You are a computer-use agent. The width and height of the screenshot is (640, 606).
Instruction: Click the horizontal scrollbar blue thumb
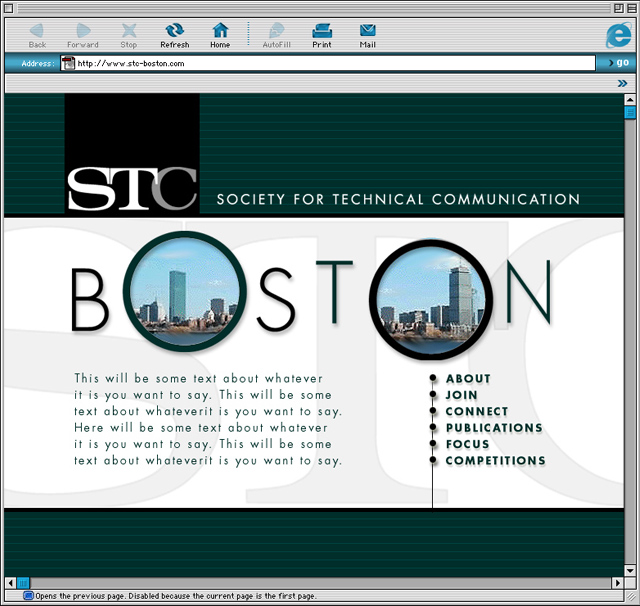23,583
